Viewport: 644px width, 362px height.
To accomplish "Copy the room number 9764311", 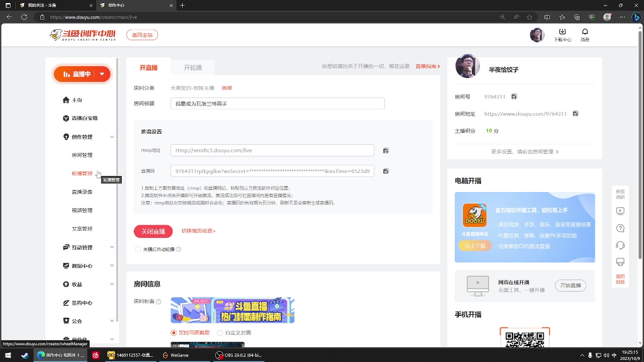I will 514,97.
